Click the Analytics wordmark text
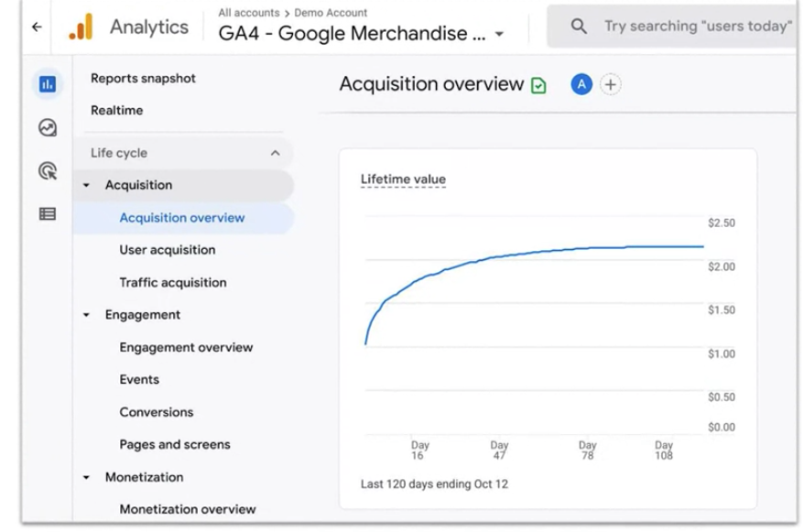This screenshot has height=532, width=804. tap(149, 27)
